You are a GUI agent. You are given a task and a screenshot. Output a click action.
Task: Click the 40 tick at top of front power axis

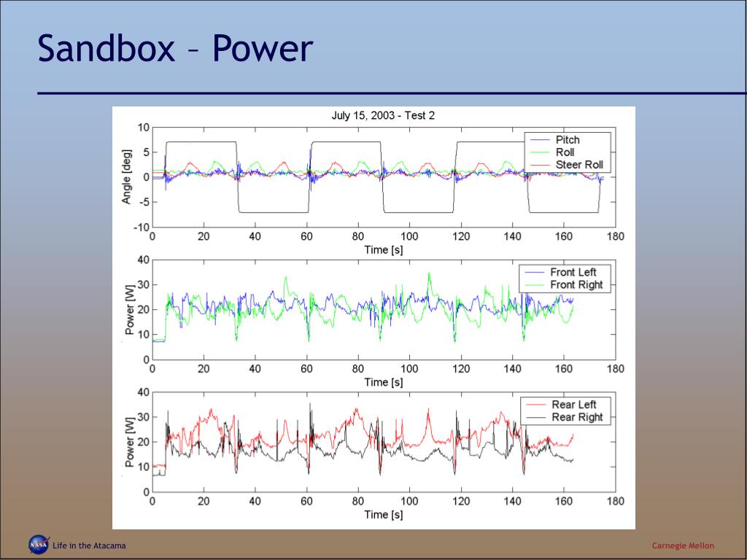[144, 260]
